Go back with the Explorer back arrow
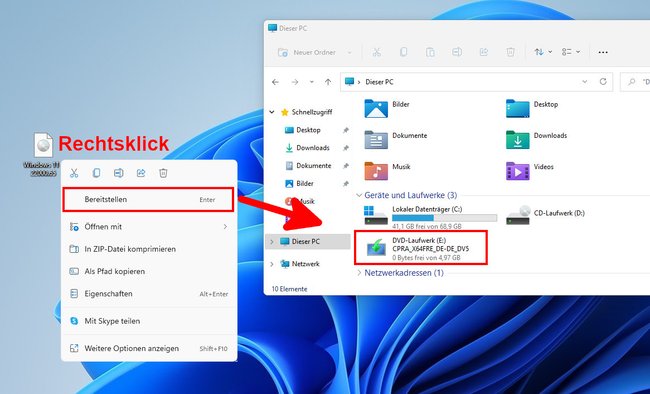The height and width of the screenshot is (394, 650). pos(275,82)
